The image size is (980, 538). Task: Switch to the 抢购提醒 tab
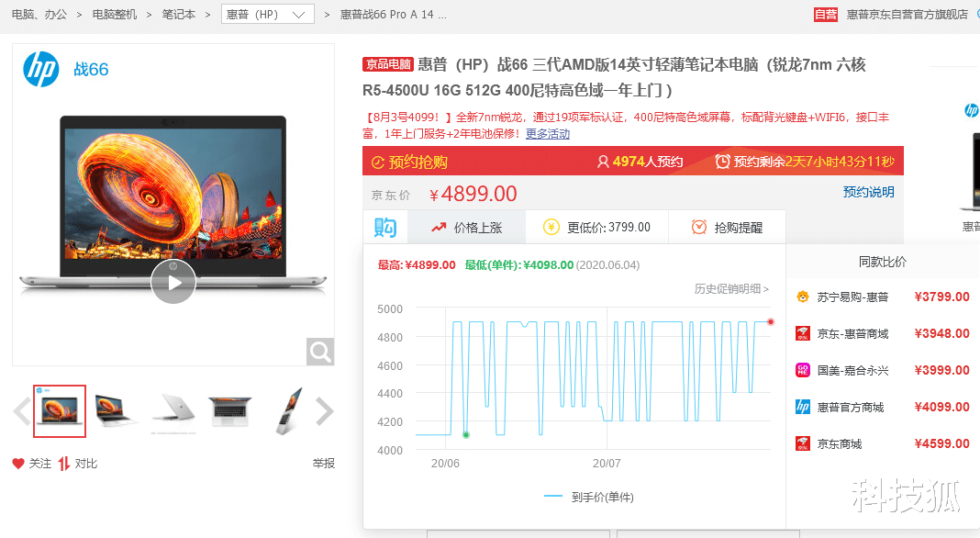click(727, 228)
